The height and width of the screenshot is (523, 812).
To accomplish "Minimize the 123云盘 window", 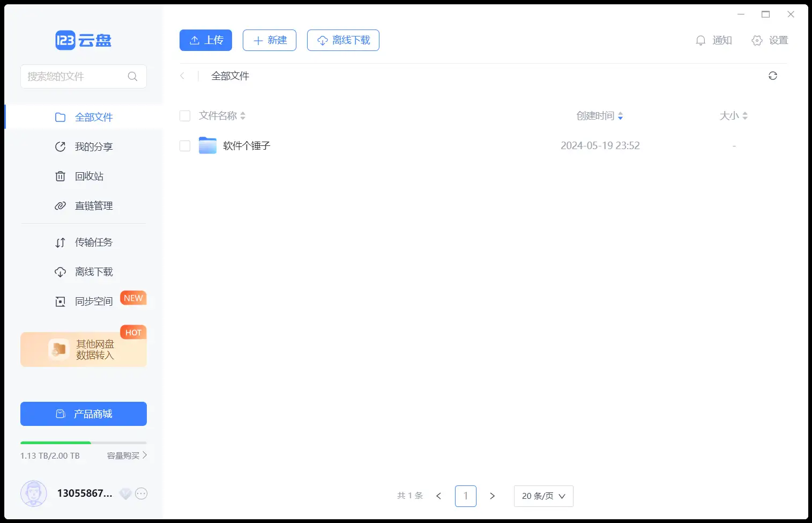I will click(741, 14).
